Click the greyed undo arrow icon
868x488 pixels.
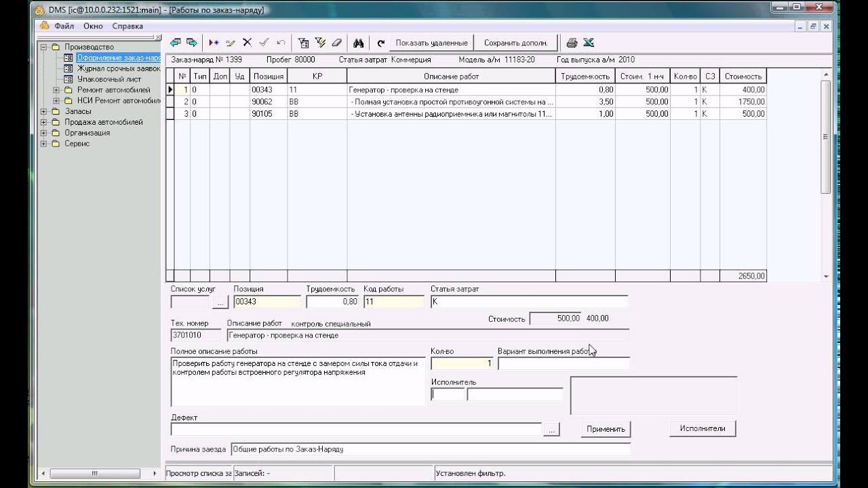(x=281, y=43)
